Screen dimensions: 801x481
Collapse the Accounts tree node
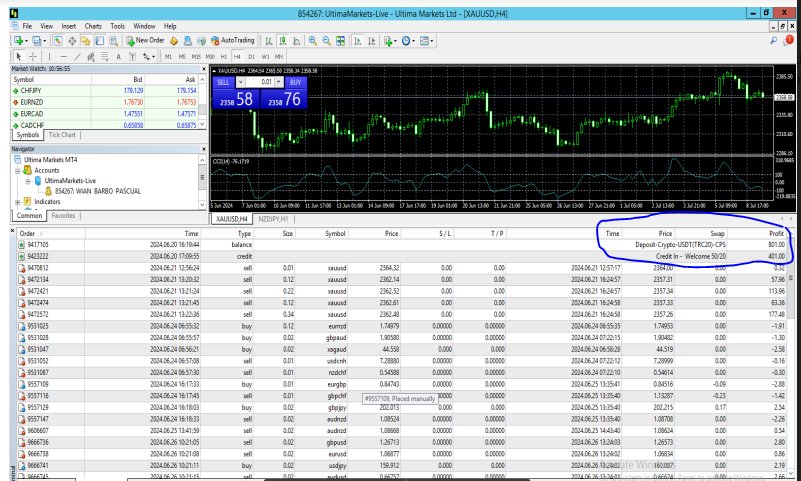(x=17, y=171)
